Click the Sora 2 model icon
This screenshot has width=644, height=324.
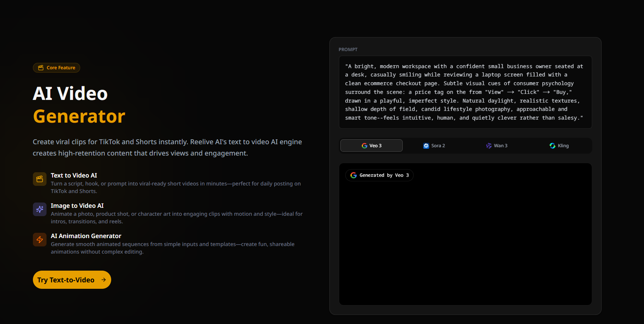(426, 146)
